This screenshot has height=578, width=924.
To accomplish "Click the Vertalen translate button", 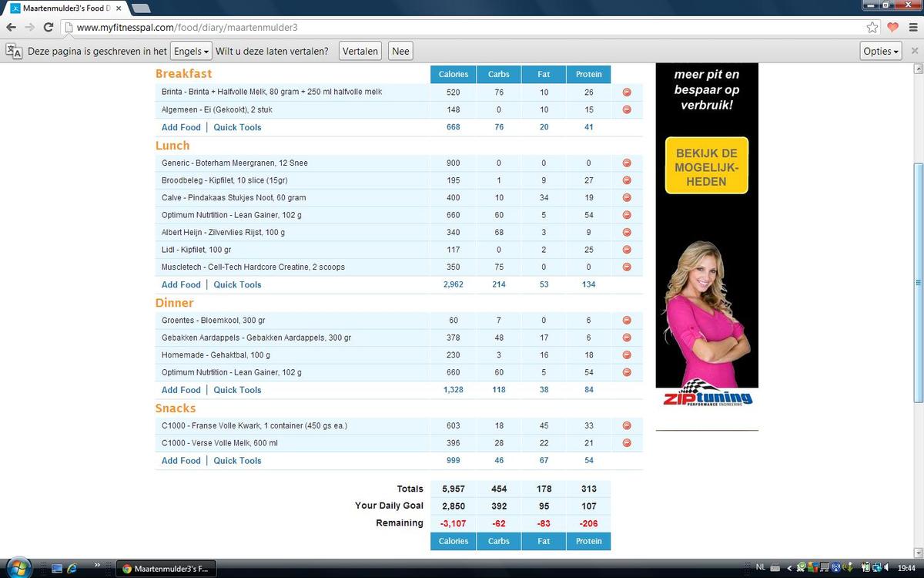I will [x=360, y=52].
